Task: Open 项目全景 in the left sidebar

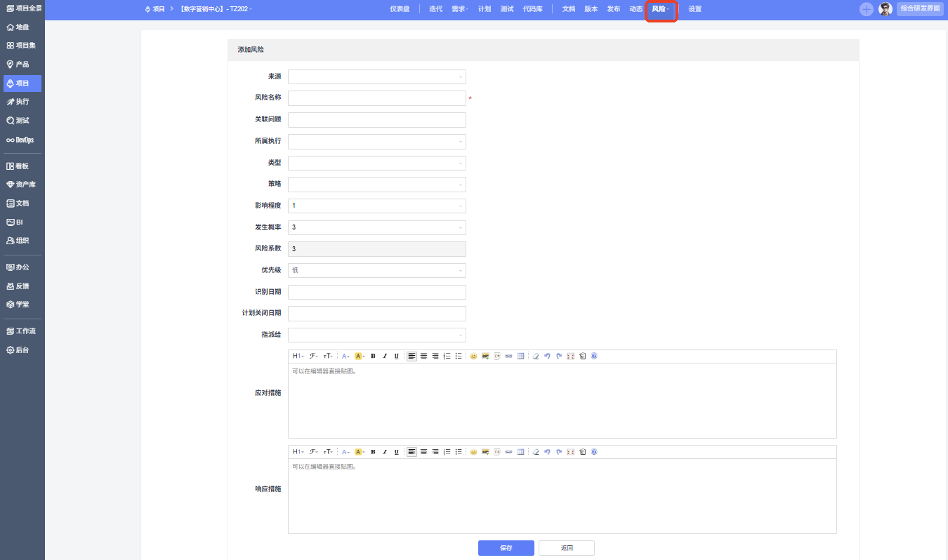Action: pyautogui.click(x=22, y=8)
